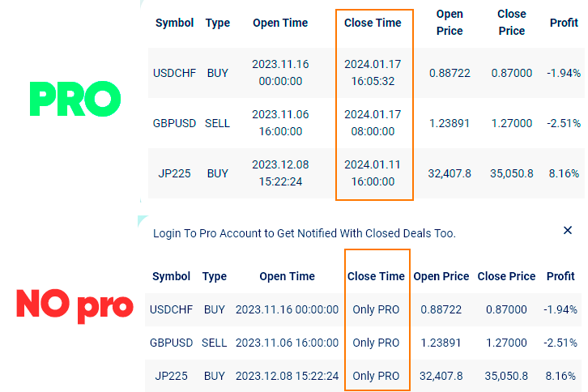The width and height of the screenshot is (588, 392).
Task: Click the 2024.01.17 16:05:32 close time cell
Action: (x=373, y=73)
